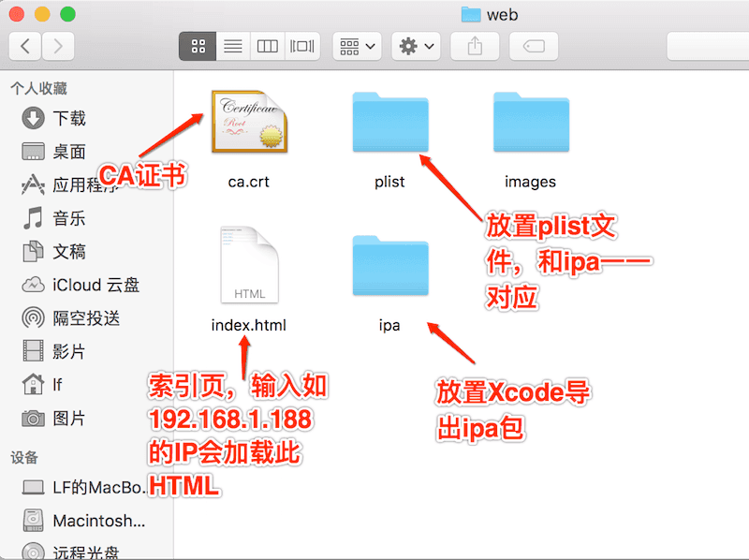Select the images folder icon
The height and width of the screenshot is (560, 749).
click(x=531, y=123)
